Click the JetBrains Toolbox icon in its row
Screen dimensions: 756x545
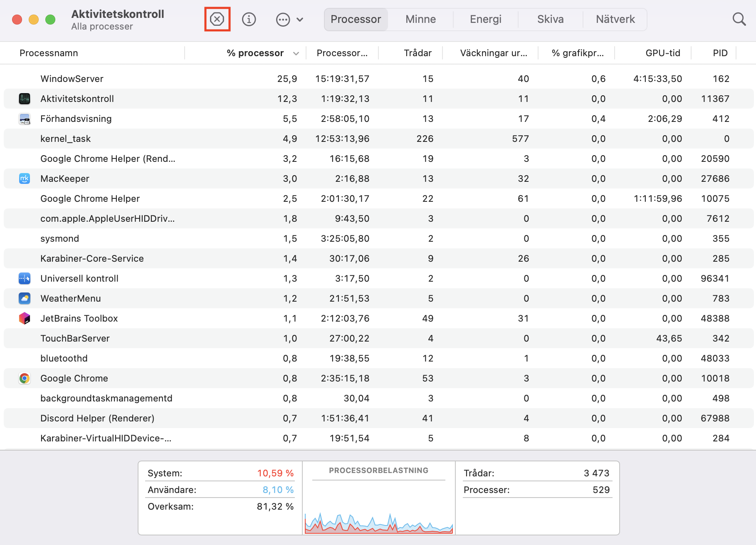tap(25, 318)
